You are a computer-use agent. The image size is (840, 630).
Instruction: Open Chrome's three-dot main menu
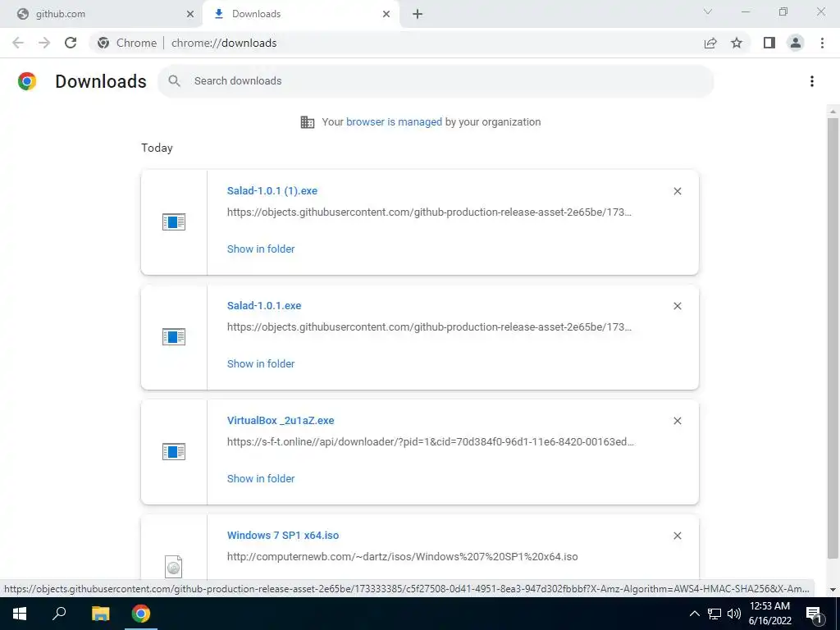coord(822,43)
